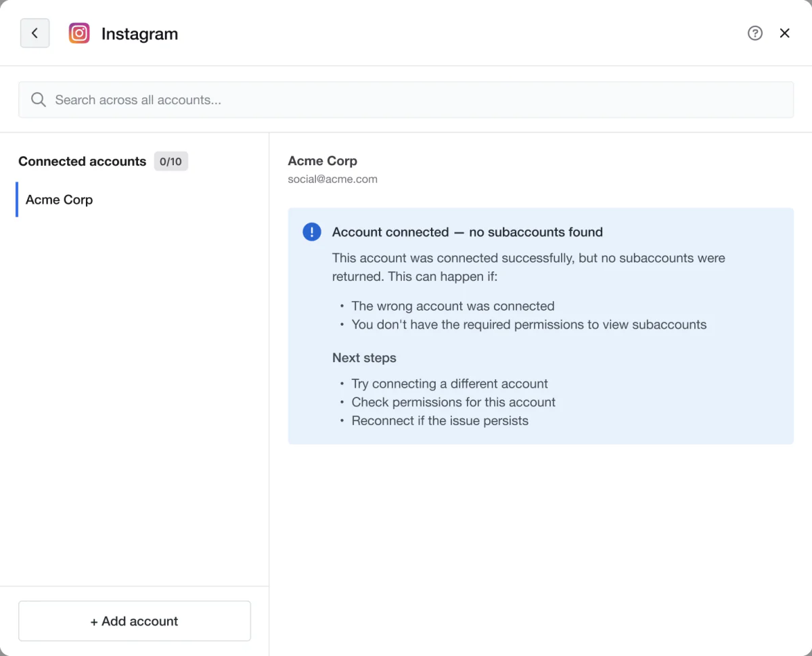
Task: Click the Acme Corp heading in details pane
Action: pyautogui.click(x=323, y=161)
